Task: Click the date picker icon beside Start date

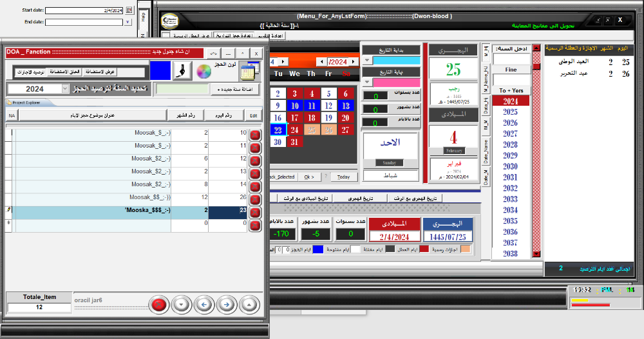Action: click(x=129, y=10)
